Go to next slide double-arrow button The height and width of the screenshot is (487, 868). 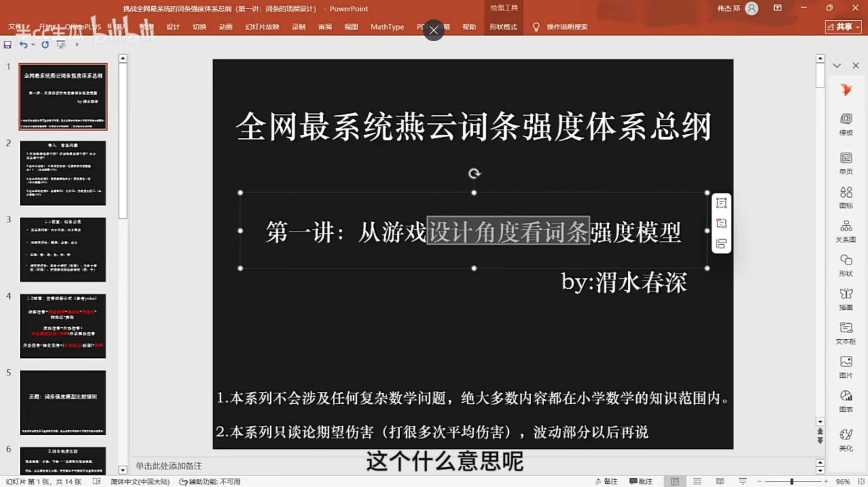[820, 441]
